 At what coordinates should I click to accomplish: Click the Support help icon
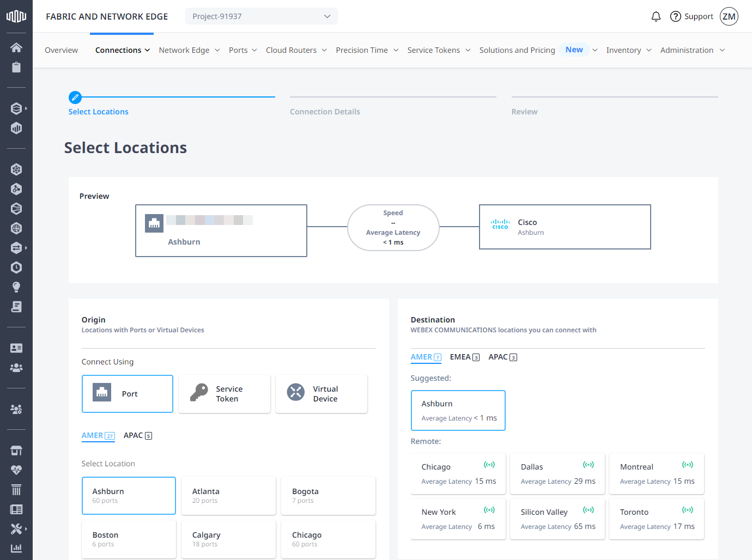tap(676, 16)
